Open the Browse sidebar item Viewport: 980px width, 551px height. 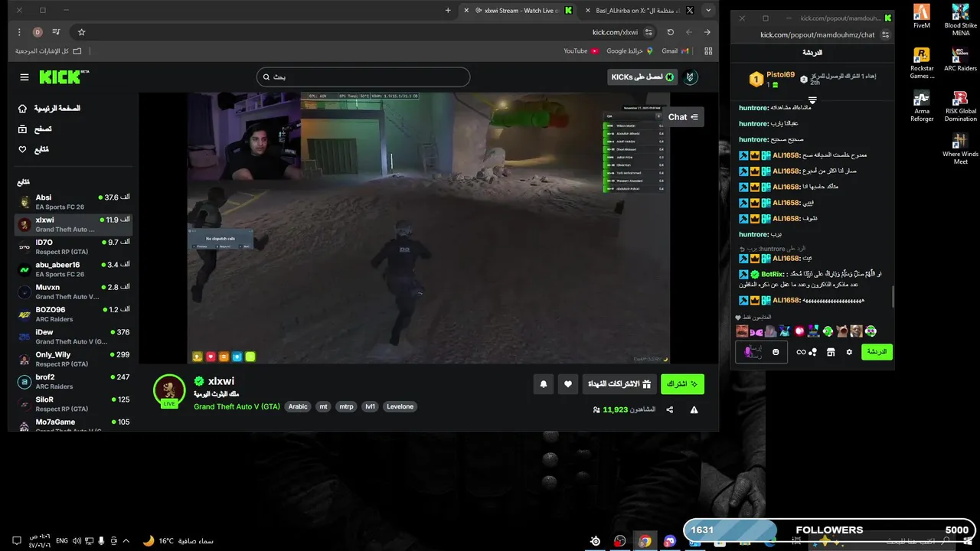coord(34,129)
